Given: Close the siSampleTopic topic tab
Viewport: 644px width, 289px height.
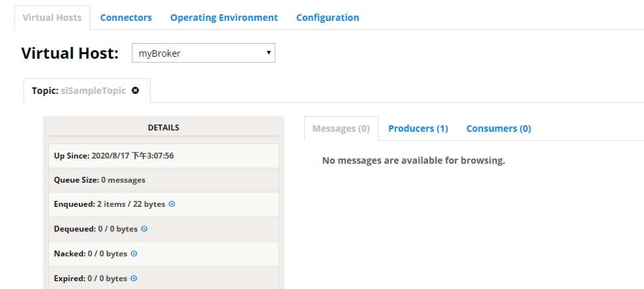Looking at the screenshot, I should click(135, 91).
